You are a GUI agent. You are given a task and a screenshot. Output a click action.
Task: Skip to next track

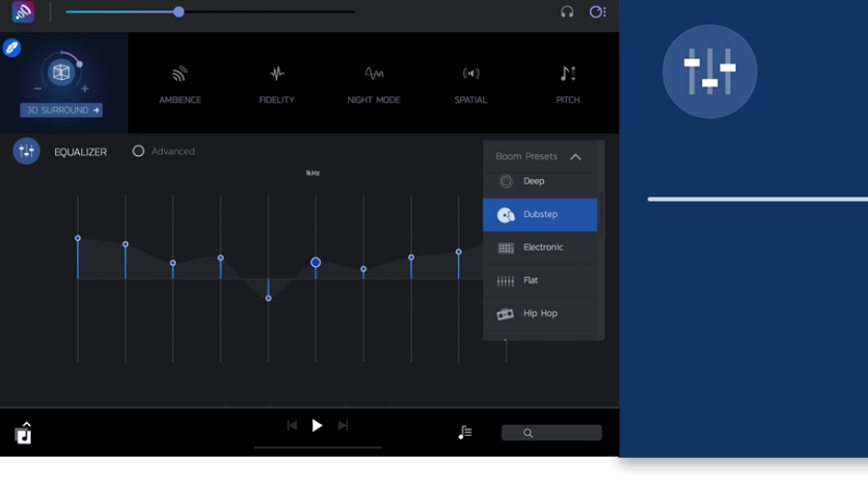click(x=343, y=425)
